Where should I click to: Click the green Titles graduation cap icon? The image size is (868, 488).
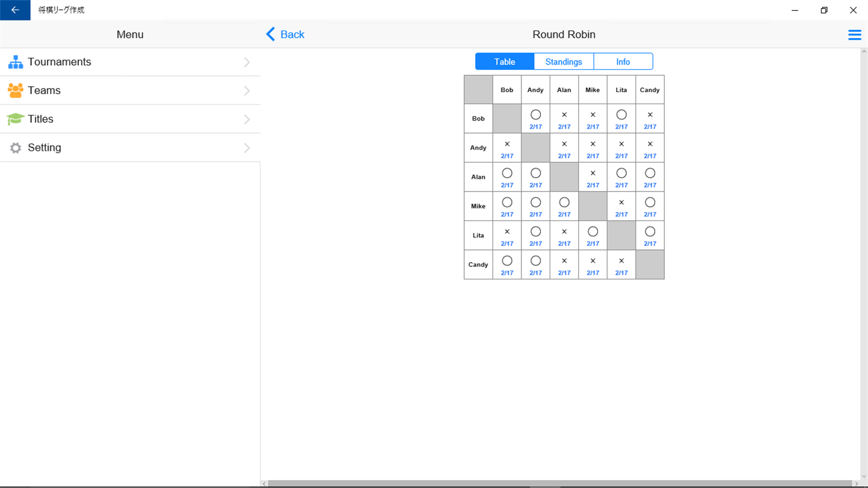[x=15, y=119]
